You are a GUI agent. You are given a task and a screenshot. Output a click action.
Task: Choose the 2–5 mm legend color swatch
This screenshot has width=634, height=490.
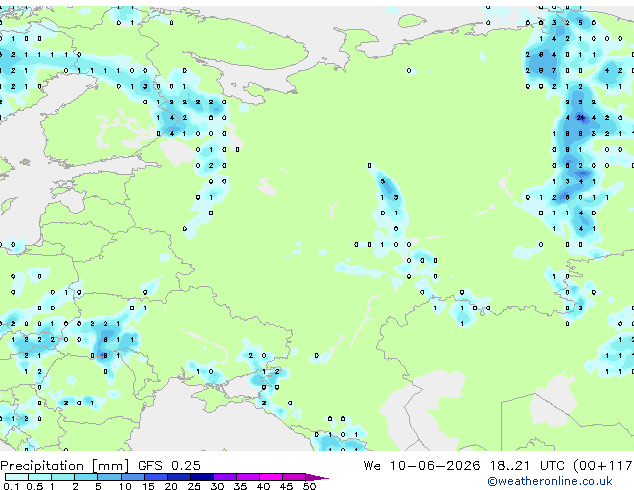86,477
